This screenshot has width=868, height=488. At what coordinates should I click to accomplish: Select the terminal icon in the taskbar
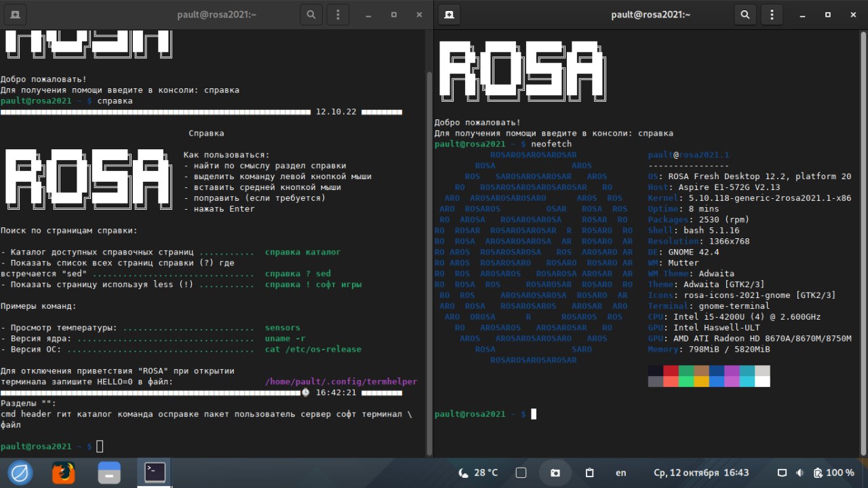(154, 472)
